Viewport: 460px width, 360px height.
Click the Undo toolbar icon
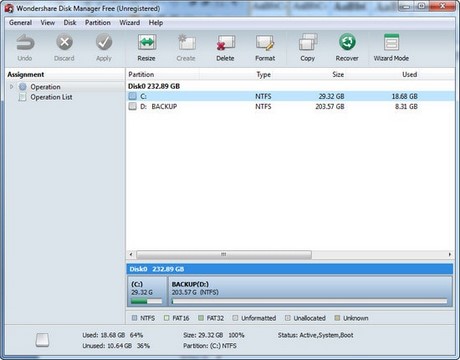(25, 43)
